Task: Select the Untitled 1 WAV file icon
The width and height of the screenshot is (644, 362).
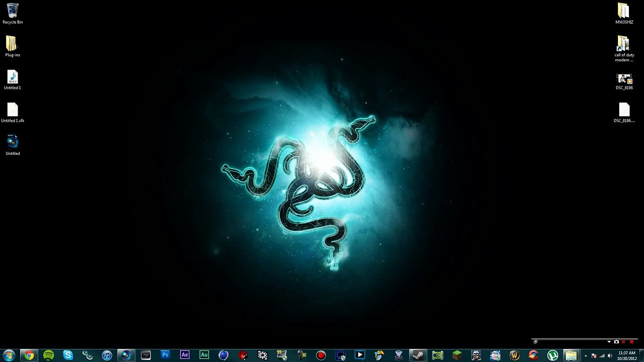Action: pos(13,80)
